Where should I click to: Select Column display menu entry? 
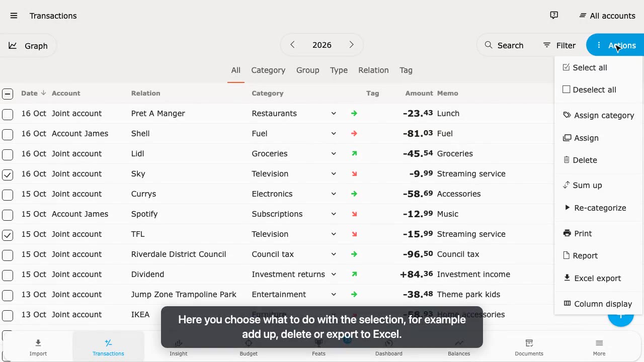[x=598, y=304]
